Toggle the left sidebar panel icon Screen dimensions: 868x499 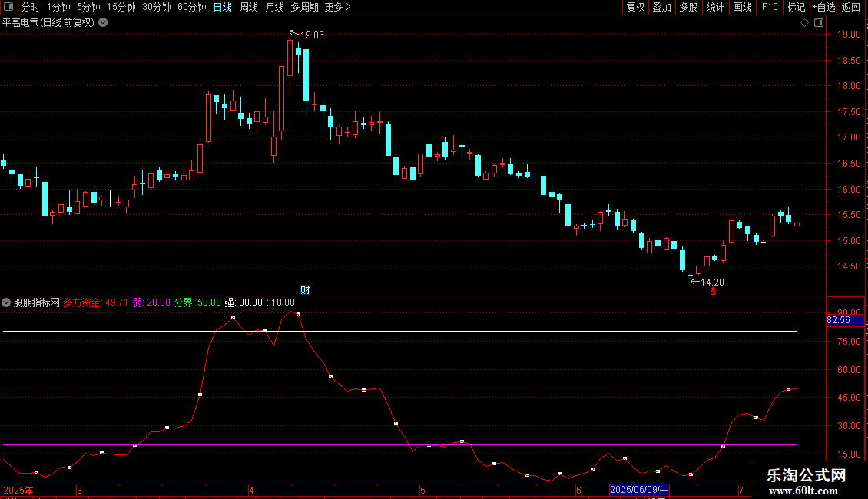tap(8, 7)
